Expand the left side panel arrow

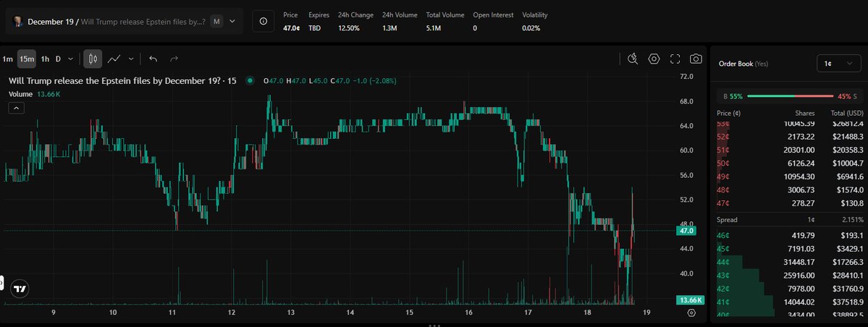(x=1, y=284)
